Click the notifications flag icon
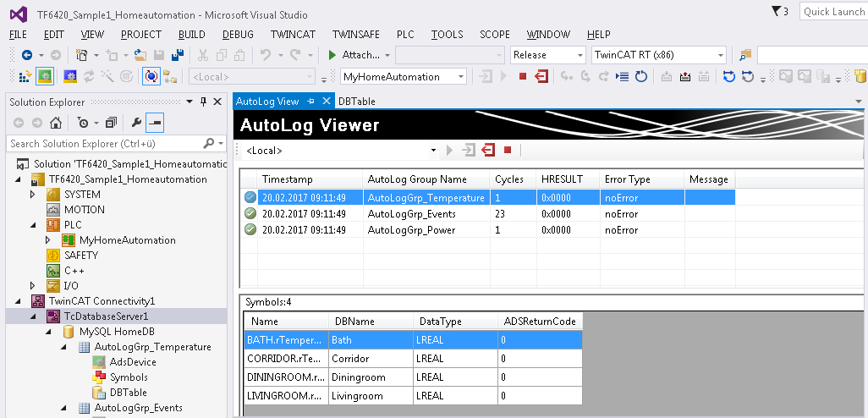Image resolution: width=868 pixels, height=418 pixels. (x=776, y=11)
